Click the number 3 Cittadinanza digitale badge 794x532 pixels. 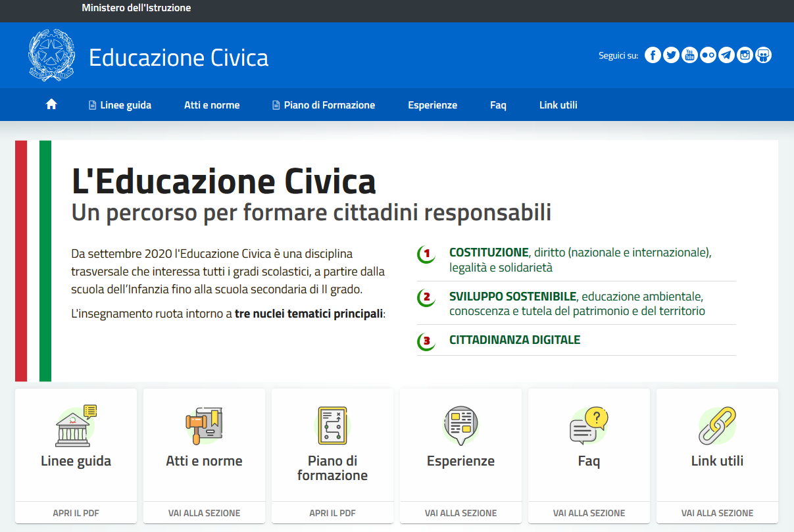[x=426, y=341]
